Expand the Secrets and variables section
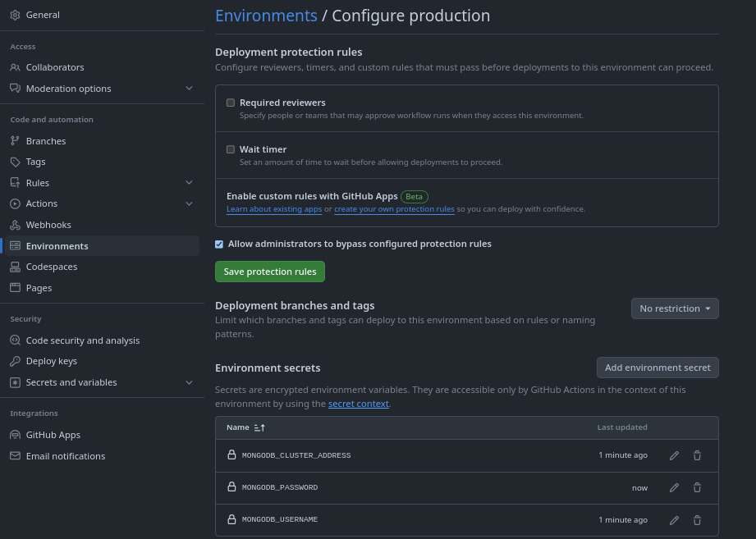Viewport: 756px width, 539px height. [189, 382]
